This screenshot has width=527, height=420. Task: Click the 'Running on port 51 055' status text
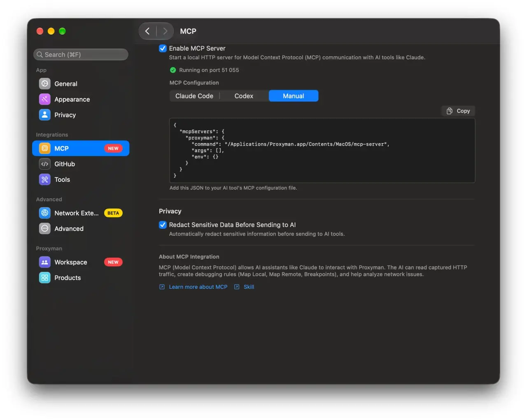coord(209,70)
